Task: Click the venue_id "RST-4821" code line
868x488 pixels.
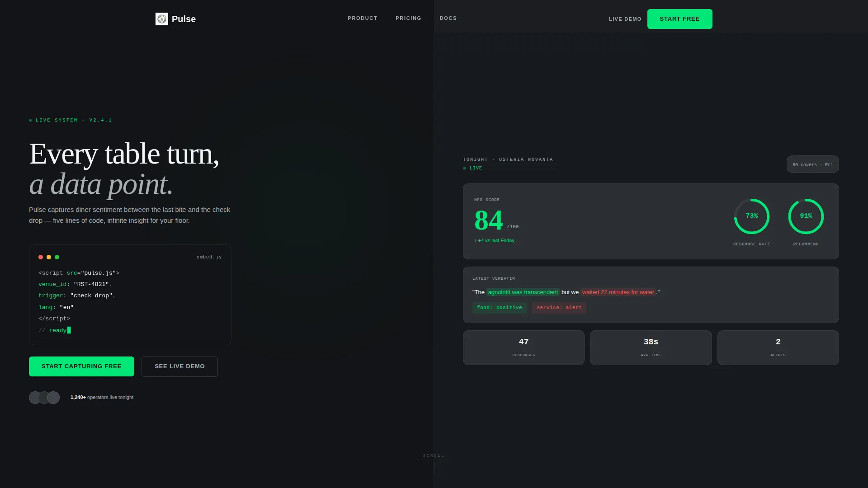Action: 75,284
